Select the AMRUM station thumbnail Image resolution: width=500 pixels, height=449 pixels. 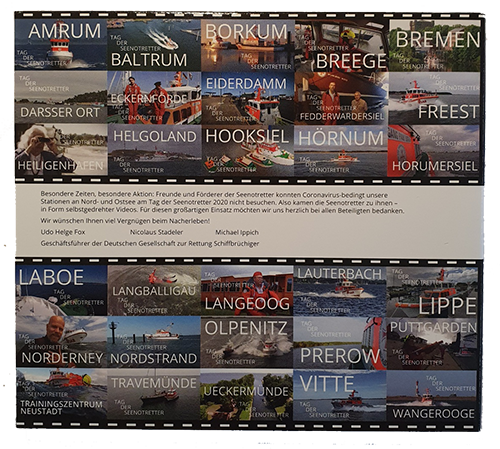pos(61,45)
